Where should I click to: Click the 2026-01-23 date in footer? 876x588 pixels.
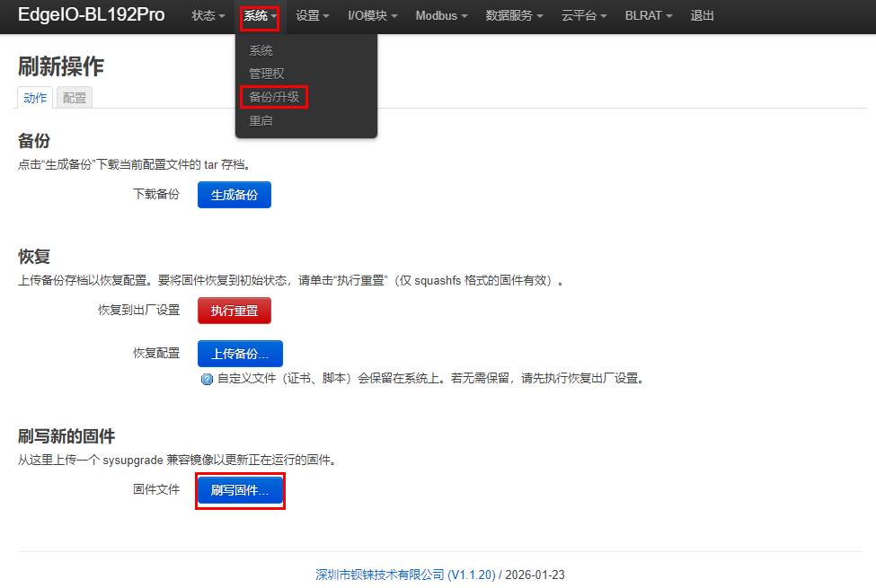(x=535, y=575)
